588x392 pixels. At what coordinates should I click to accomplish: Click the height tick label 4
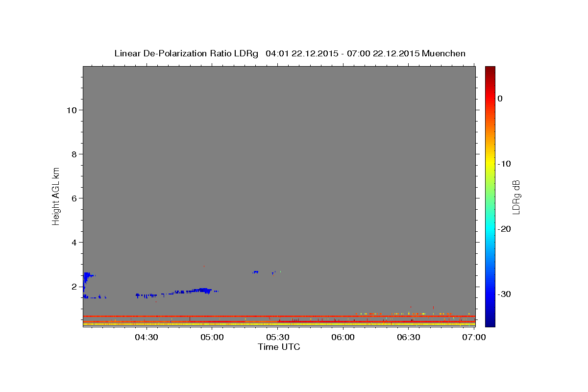pos(74,243)
